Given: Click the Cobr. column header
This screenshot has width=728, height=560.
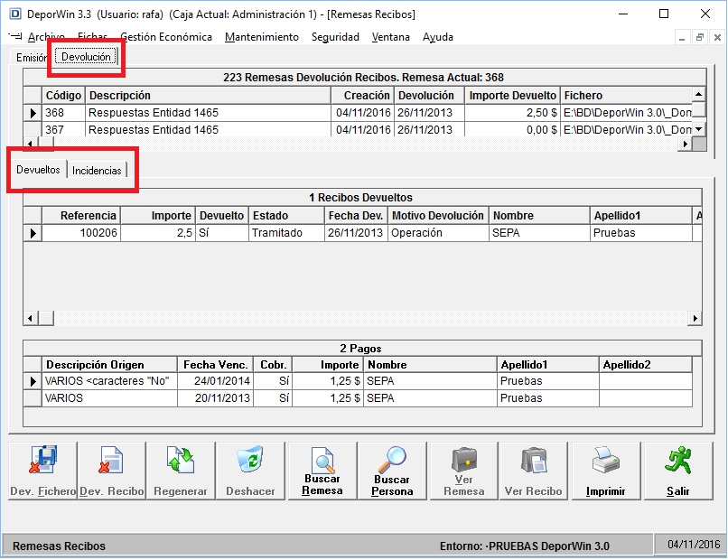Looking at the screenshot, I should click(x=273, y=365).
